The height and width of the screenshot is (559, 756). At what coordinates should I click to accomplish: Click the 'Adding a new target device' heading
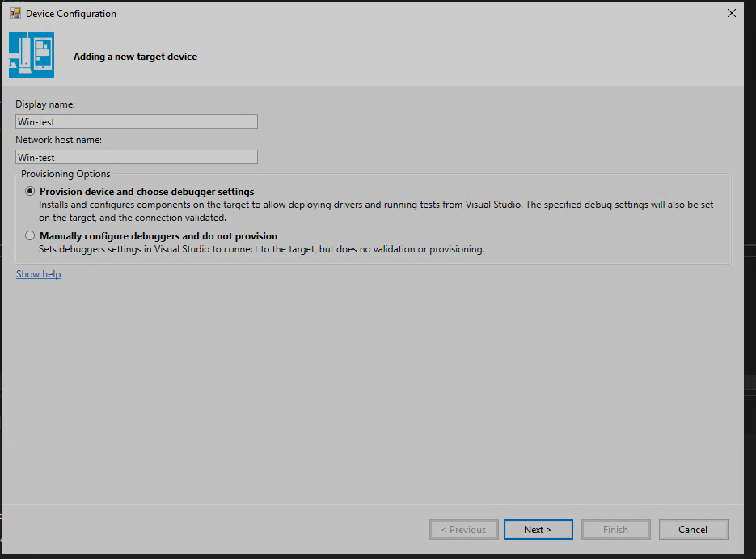(136, 57)
